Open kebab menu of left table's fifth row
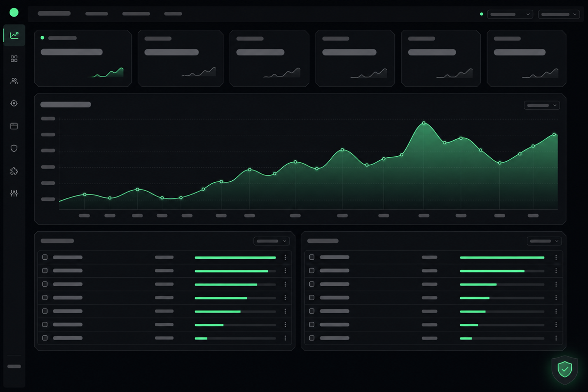This screenshot has width=588, height=392. (x=285, y=311)
